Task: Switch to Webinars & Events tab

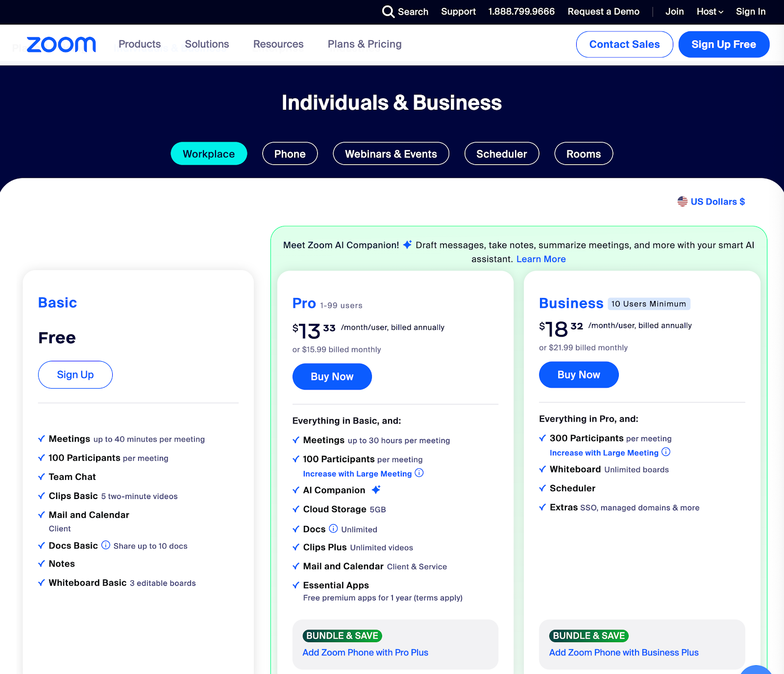Action: pos(391,153)
